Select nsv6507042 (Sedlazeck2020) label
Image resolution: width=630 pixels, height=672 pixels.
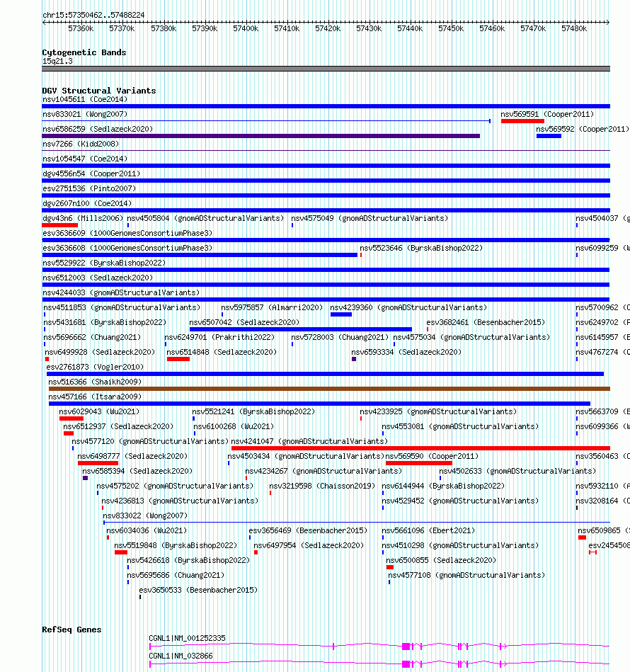244,322
